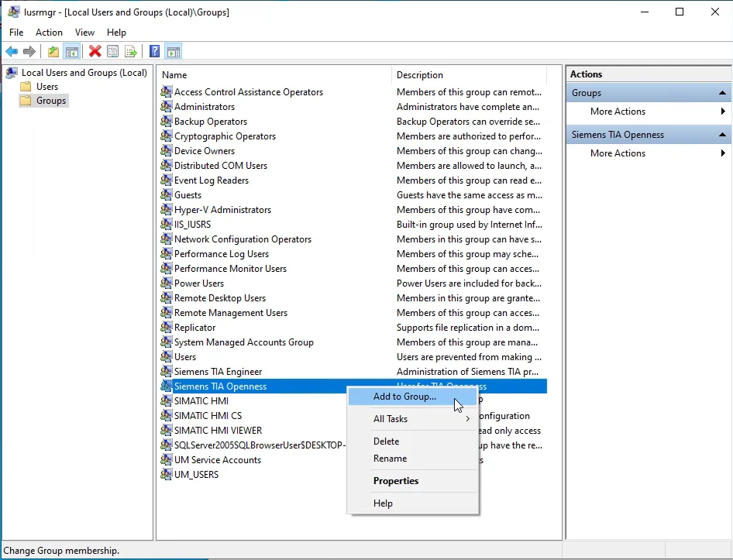Click the red X Delete toolbar icon
The height and width of the screenshot is (560, 733).
pos(95,51)
